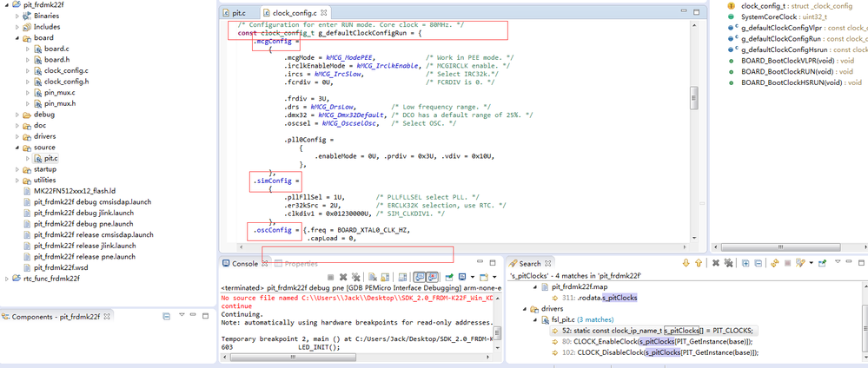The height and width of the screenshot is (368, 868).
Task: Open the Open Console dropdown arrow
Action: click(494, 277)
